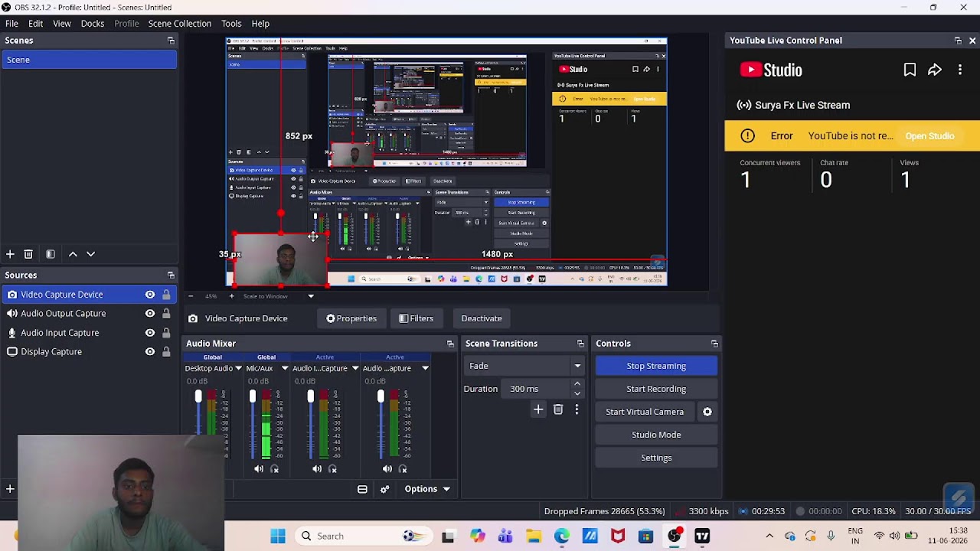Viewport: 980px width, 551px height.
Task: Open preview Scale to Window dropdown
Action: [311, 296]
